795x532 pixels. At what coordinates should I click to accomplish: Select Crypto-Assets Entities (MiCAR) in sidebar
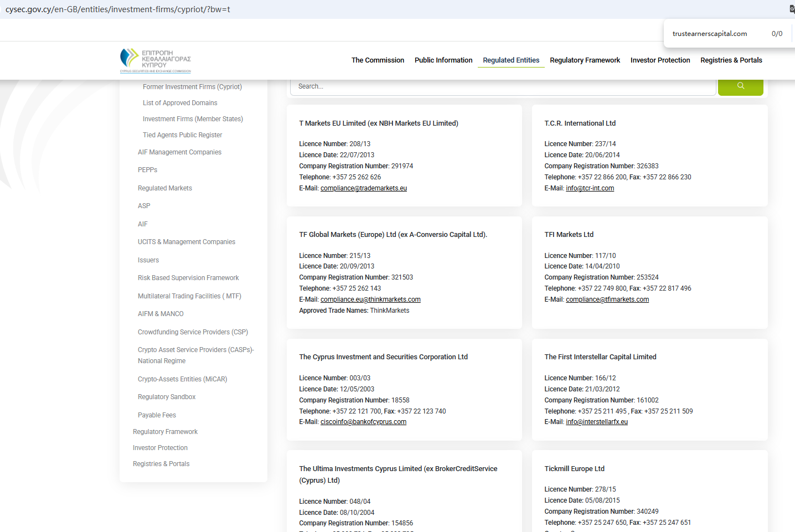pos(182,379)
